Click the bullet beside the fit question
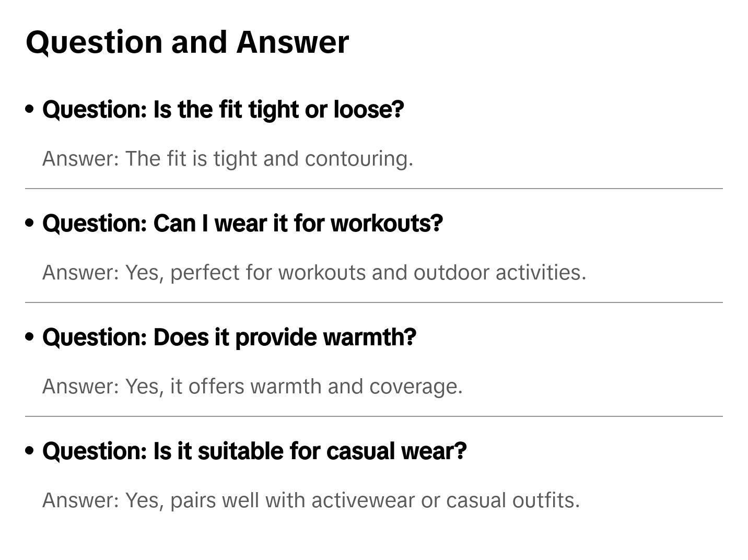The image size is (748, 560). click(x=30, y=109)
